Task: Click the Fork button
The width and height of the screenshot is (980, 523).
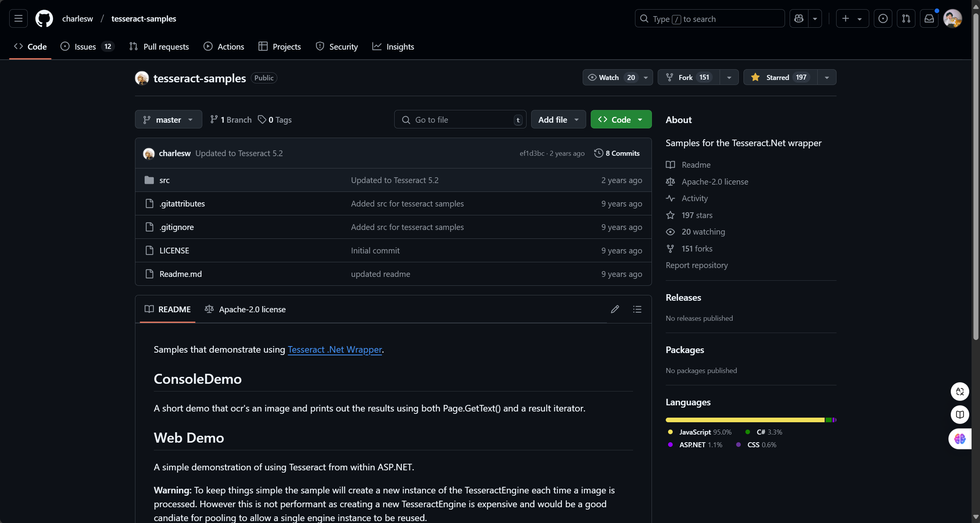Action: pos(689,77)
